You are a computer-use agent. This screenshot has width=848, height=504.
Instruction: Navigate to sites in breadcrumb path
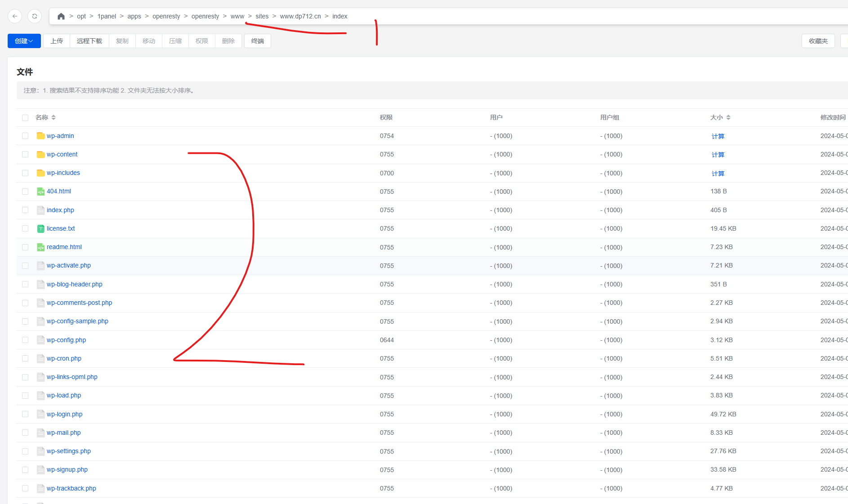pos(262,16)
